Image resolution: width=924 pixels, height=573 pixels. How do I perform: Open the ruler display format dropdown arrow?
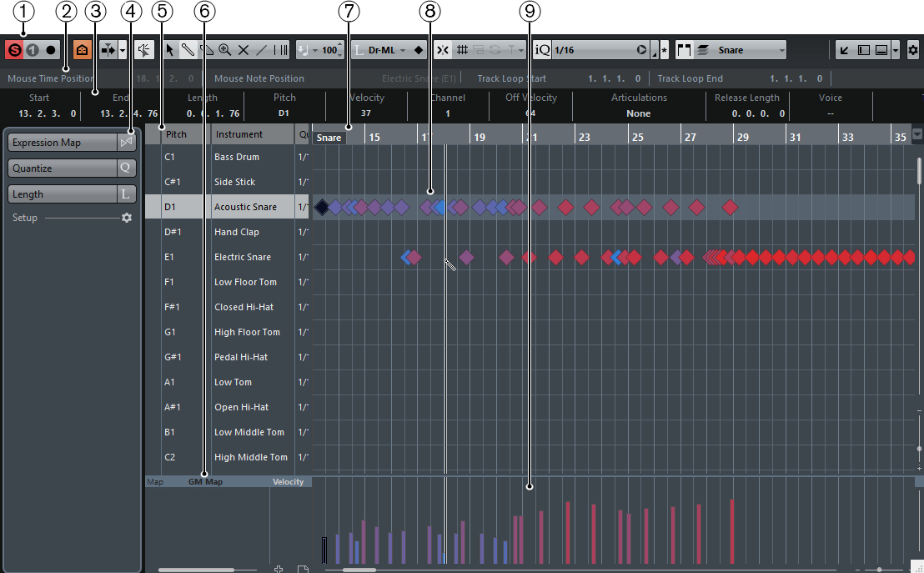click(917, 134)
